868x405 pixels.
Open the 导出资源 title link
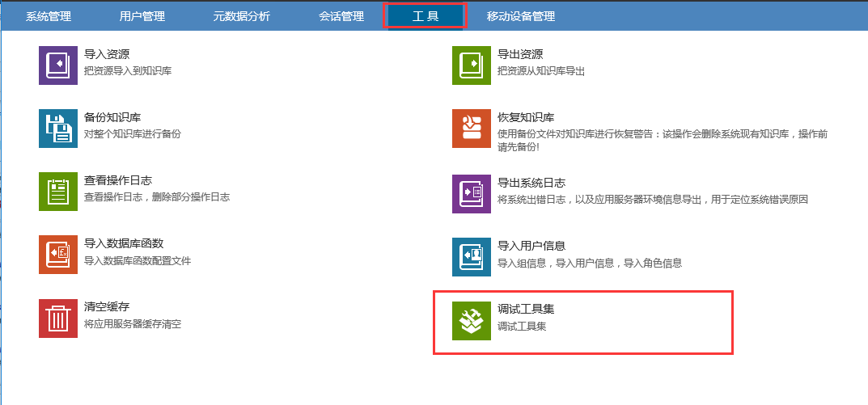pyautogui.click(x=520, y=54)
